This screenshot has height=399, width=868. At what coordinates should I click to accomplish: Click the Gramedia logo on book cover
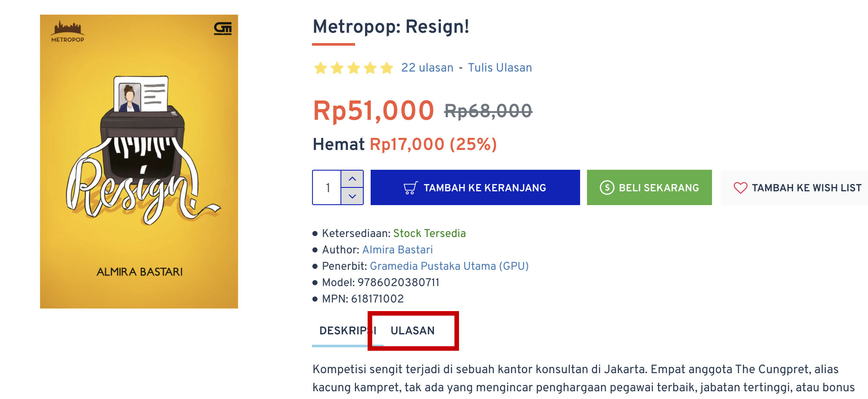point(223,28)
